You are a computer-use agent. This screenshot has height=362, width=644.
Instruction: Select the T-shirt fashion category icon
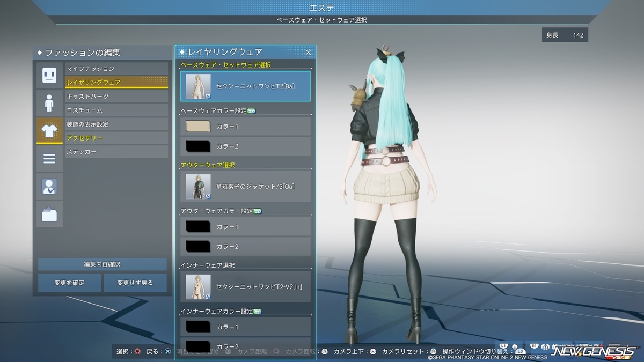coord(49,131)
